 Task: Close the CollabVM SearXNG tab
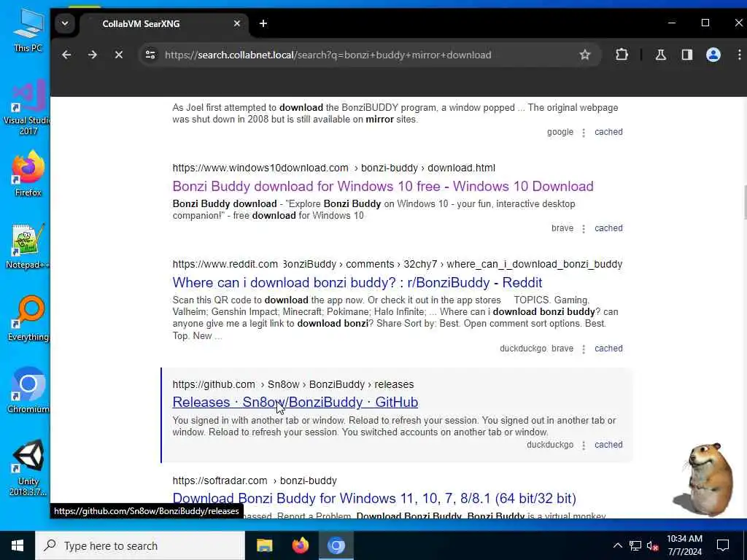237,23
